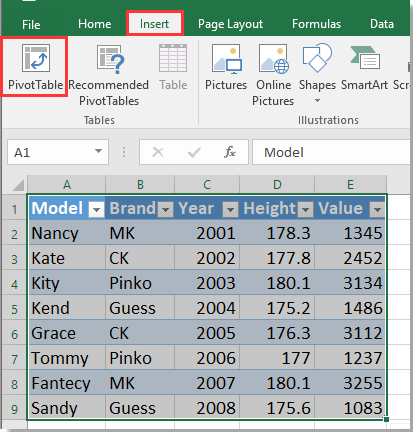Open the Value column filter dropdown
The width and height of the screenshot is (413, 432).
click(x=377, y=210)
